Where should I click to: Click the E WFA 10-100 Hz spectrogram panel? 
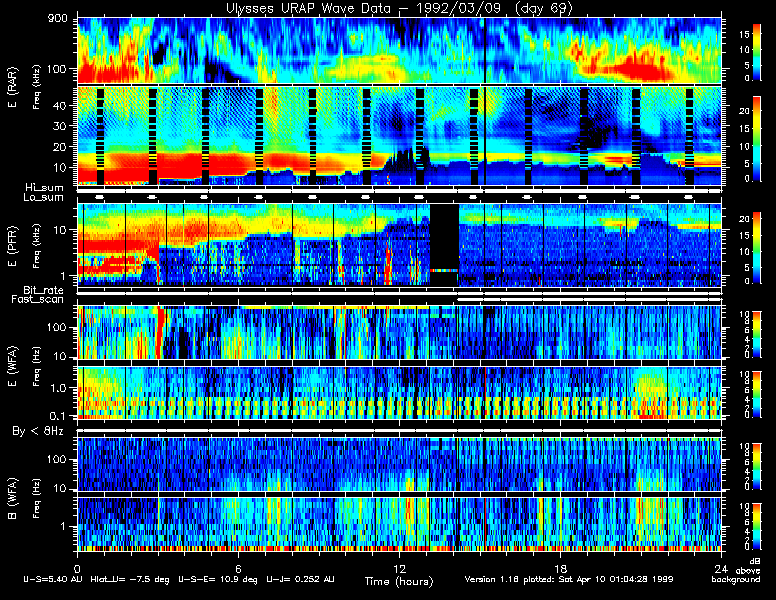[399, 332]
